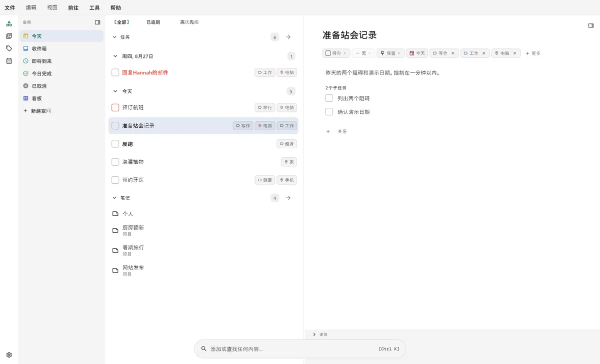This screenshot has height=364, width=600.
Task: Open the 工具 menu
Action: [94, 7]
